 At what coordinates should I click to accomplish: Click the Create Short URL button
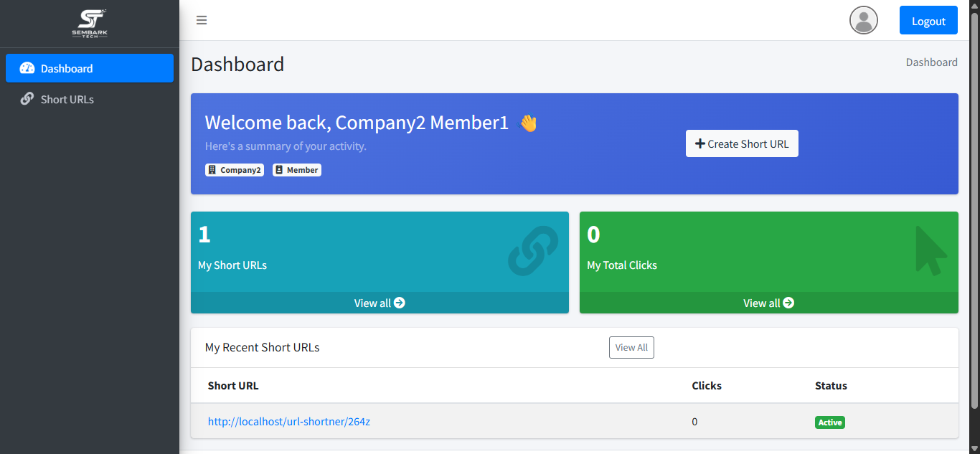742,143
